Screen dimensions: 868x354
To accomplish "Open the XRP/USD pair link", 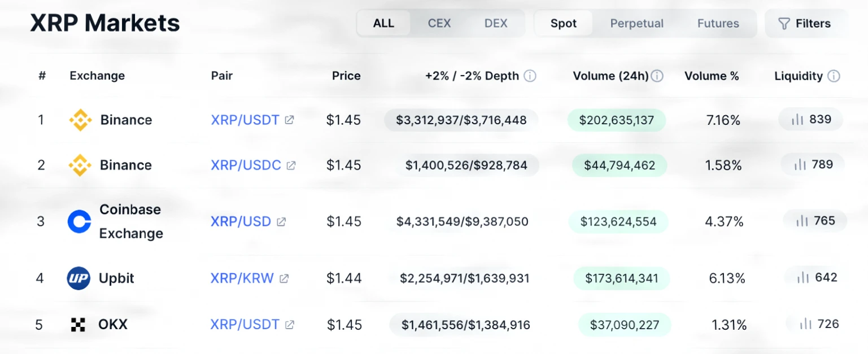I will pos(241,221).
